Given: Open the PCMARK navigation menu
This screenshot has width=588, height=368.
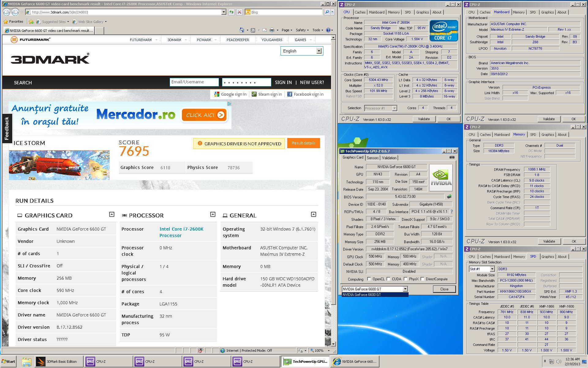Looking at the screenshot, I should (x=206, y=40).
